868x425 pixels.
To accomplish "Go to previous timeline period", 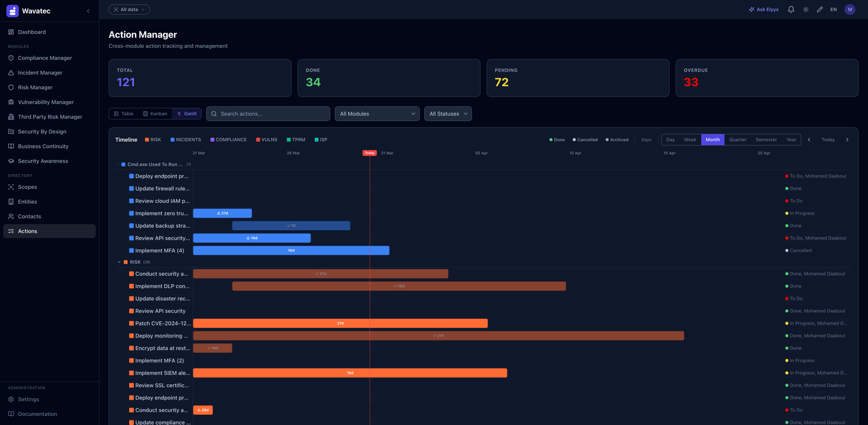I will click(x=809, y=139).
